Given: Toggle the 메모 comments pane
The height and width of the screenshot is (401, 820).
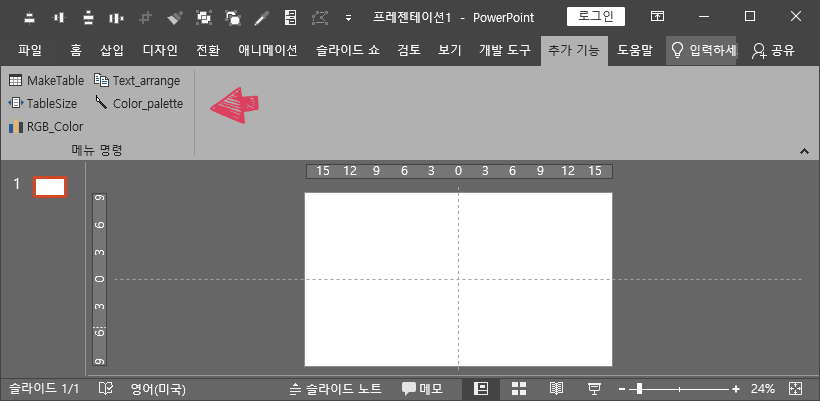Looking at the screenshot, I should 423,389.
